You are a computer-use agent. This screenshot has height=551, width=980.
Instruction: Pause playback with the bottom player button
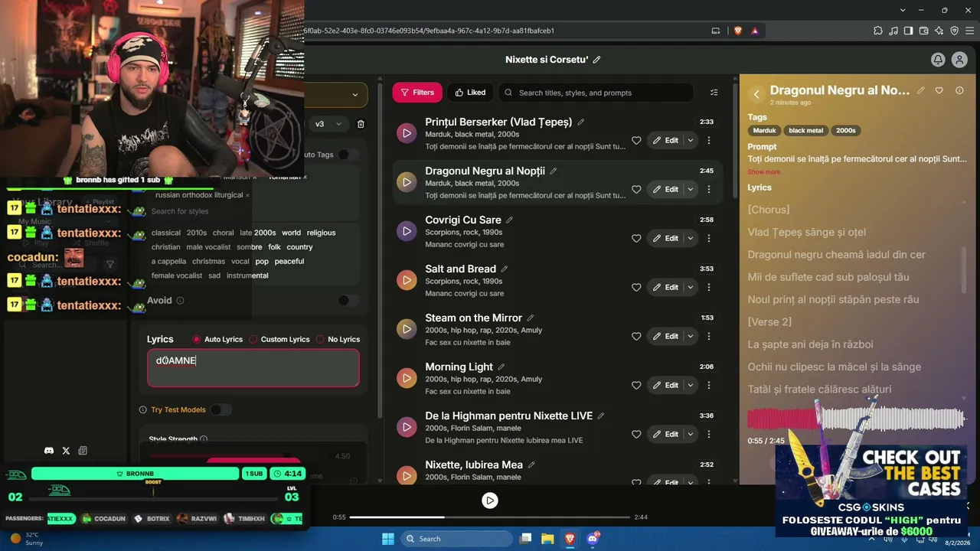[x=490, y=500]
